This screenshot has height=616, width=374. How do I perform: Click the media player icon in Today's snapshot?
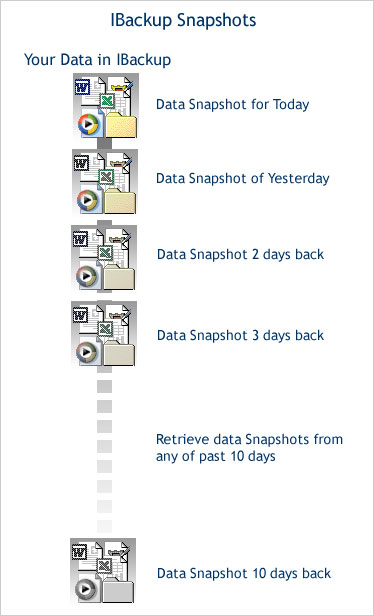88,125
